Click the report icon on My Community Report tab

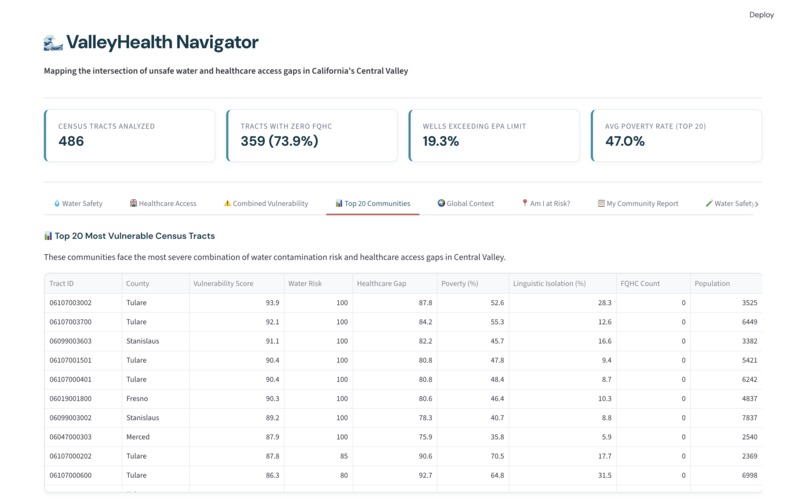click(601, 203)
